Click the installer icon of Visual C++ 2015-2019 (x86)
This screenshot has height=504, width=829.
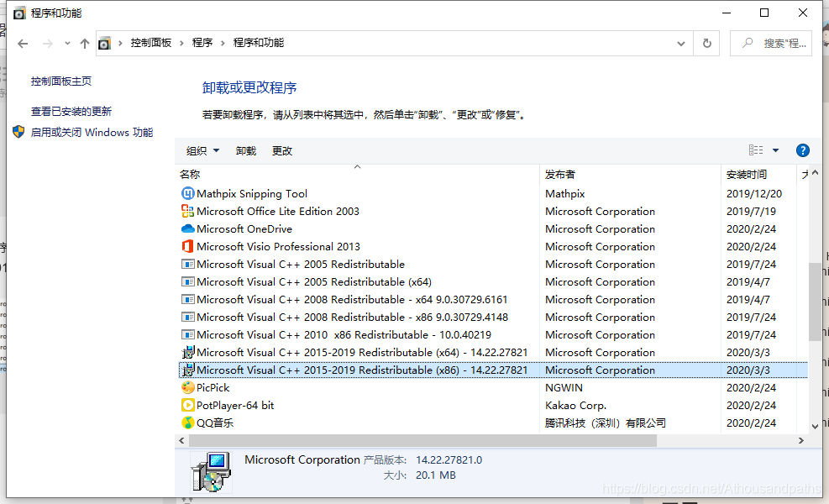[187, 370]
